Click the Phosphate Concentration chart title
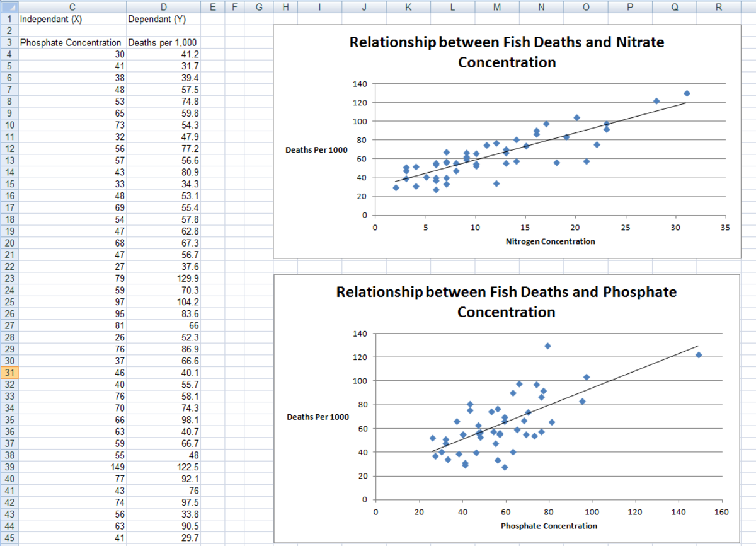Screen dimensions: 756x546 [507, 302]
